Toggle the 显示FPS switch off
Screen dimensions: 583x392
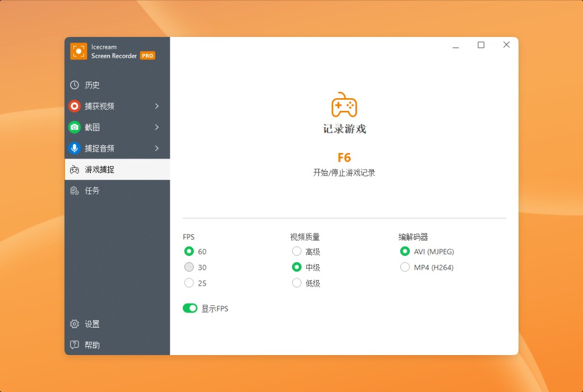pos(190,308)
